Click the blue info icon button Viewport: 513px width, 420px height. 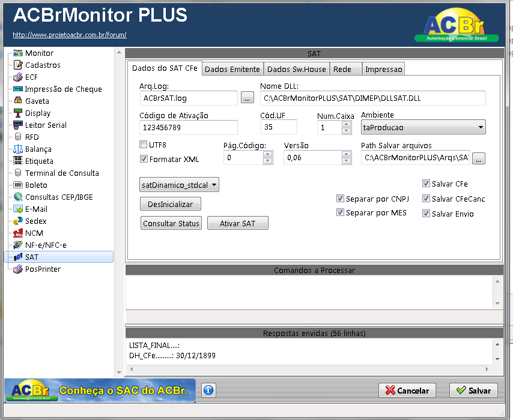[208, 390]
